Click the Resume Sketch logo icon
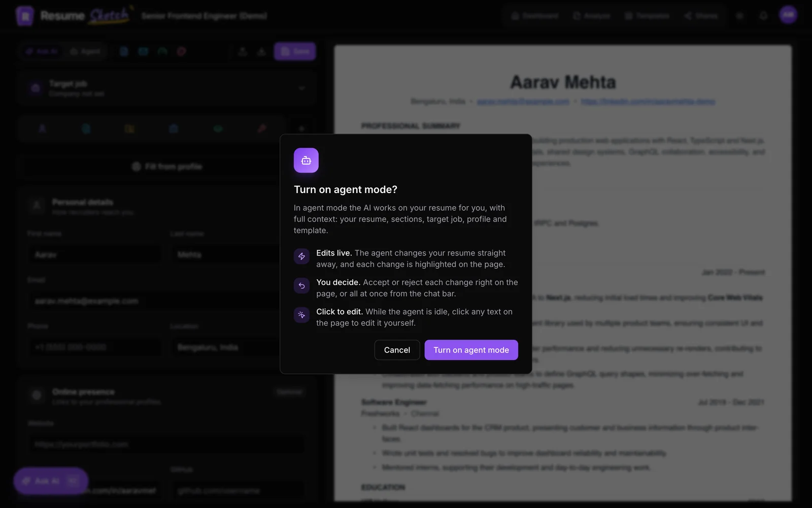This screenshot has width=812, height=508. [x=24, y=16]
